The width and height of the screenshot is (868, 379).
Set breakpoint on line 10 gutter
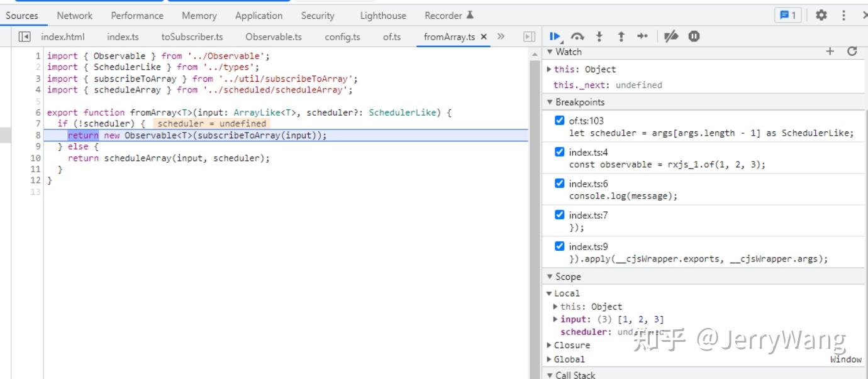[x=35, y=158]
